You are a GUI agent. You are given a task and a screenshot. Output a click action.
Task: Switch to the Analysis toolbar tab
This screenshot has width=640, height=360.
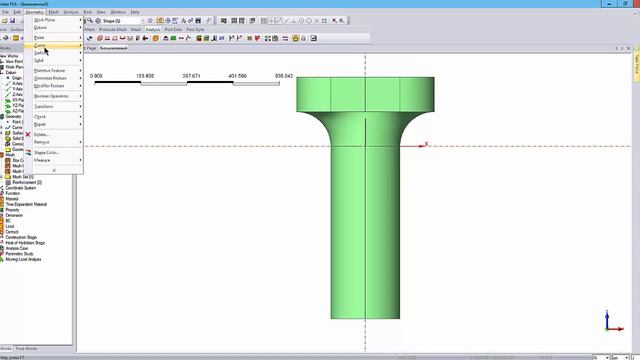pyautogui.click(x=153, y=29)
